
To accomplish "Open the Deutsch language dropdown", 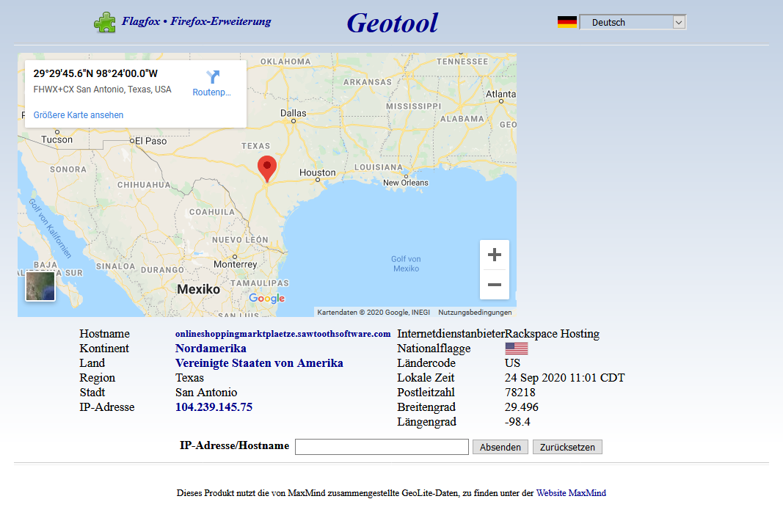I will point(633,22).
